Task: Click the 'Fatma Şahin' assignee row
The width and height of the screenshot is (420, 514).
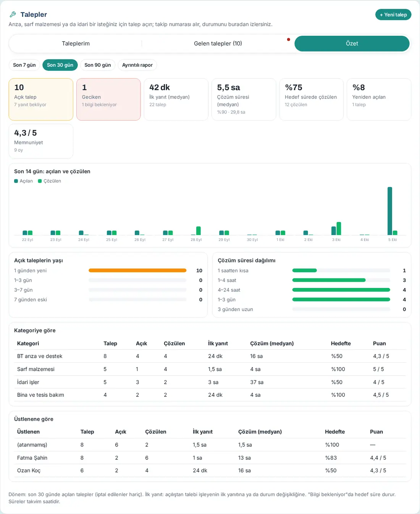Action: [x=210, y=458]
